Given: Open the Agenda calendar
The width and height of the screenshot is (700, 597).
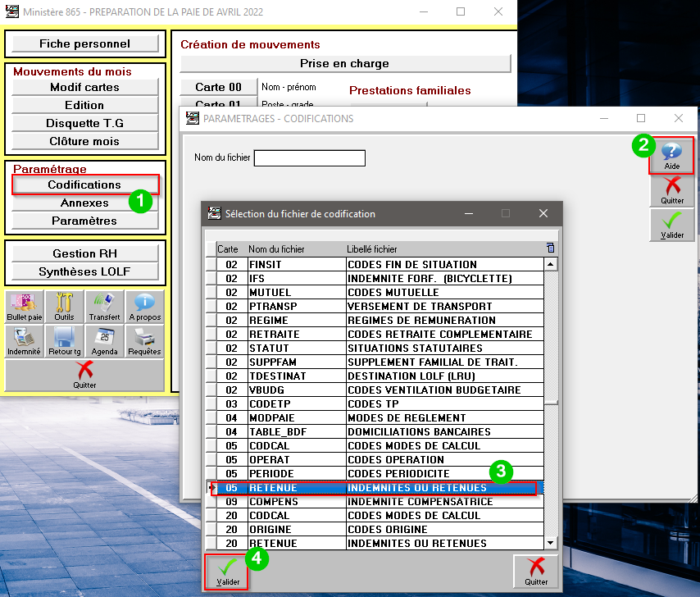Looking at the screenshot, I should point(105,341).
